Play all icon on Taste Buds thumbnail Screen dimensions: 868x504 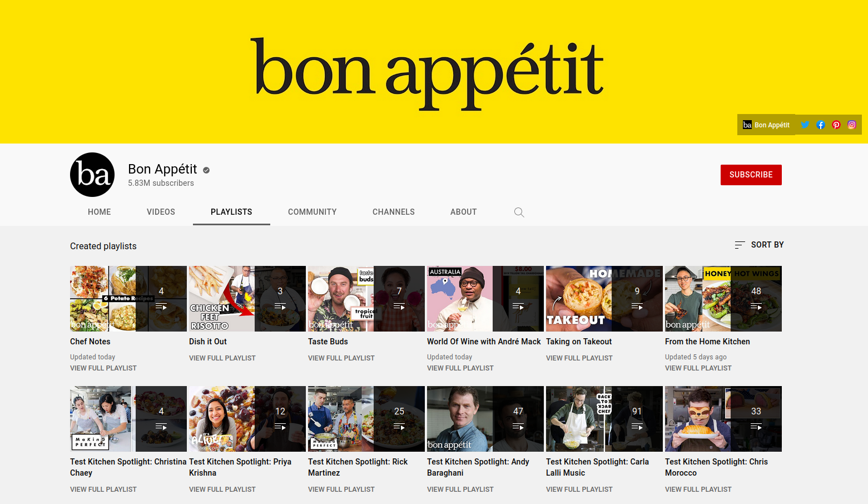(399, 307)
